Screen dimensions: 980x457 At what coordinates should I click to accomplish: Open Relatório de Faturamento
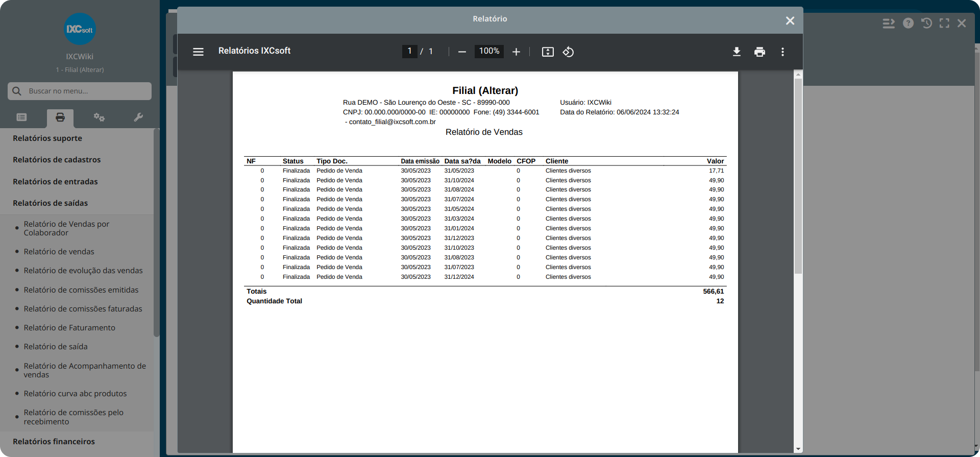(69, 328)
